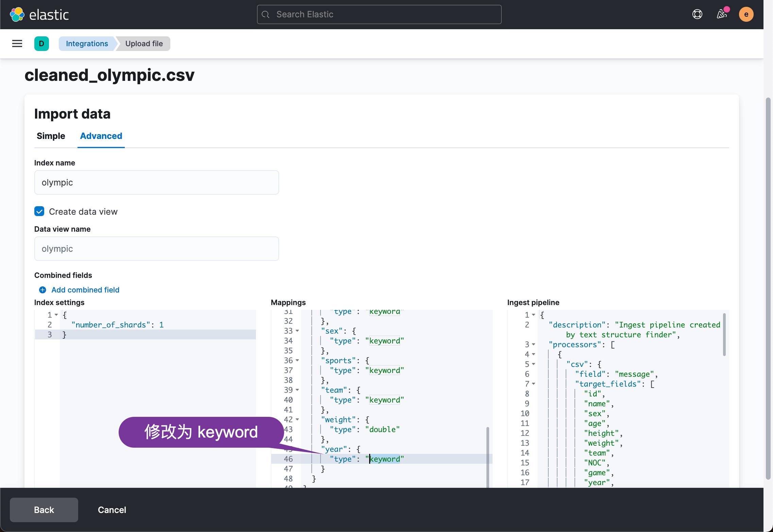Open the hamburger navigation menu
Image resolution: width=773 pixels, height=532 pixels.
pyautogui.click(x=17, y=43)
